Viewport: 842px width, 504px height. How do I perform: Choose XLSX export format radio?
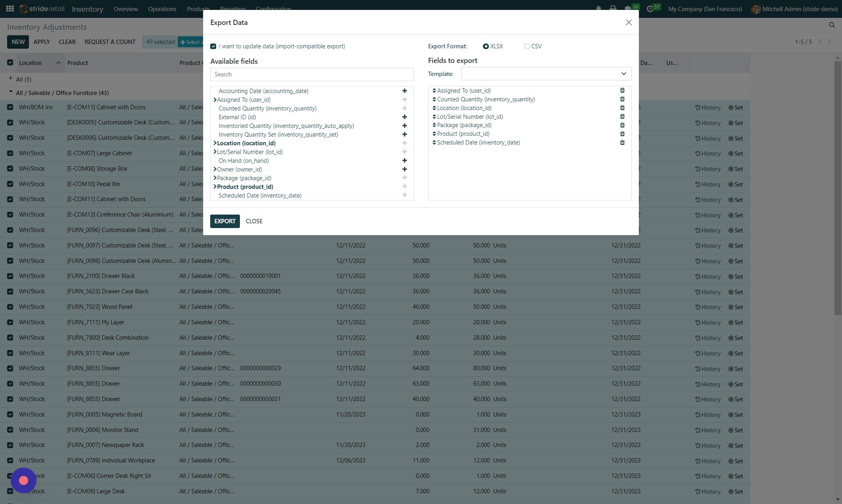(486, 46)
